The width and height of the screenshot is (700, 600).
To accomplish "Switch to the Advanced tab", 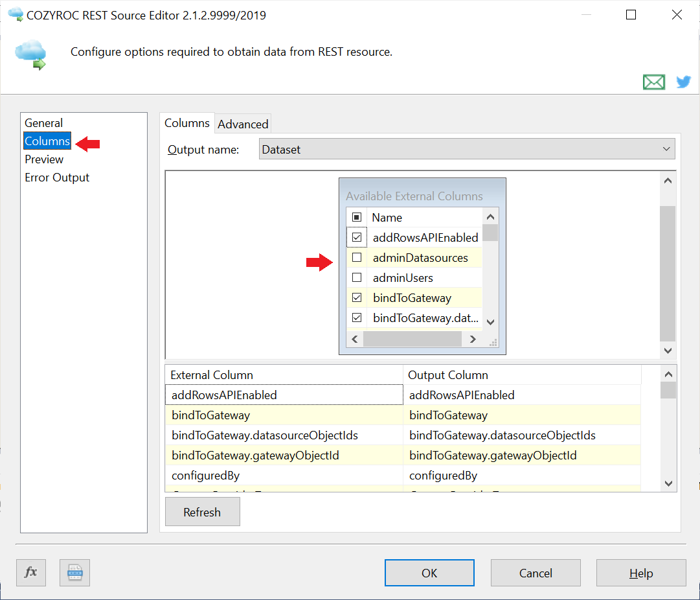I will point(243,124).
